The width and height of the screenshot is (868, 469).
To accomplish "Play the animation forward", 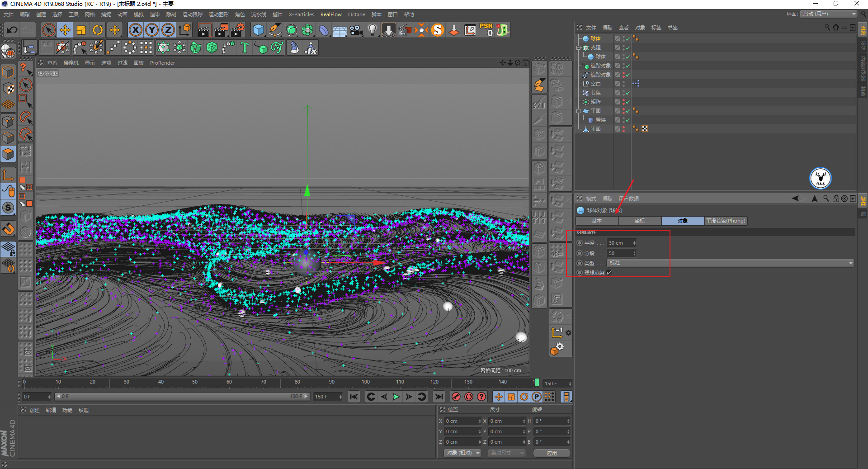I will point(396,397).
